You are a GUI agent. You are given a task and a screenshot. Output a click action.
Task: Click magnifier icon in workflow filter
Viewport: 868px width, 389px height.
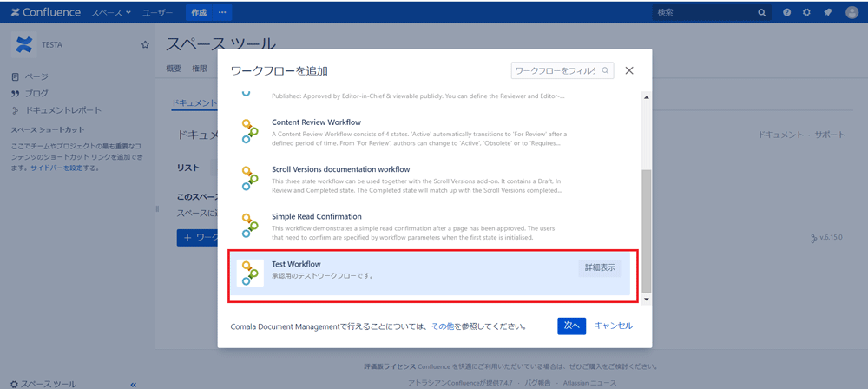tap(605, 70)
